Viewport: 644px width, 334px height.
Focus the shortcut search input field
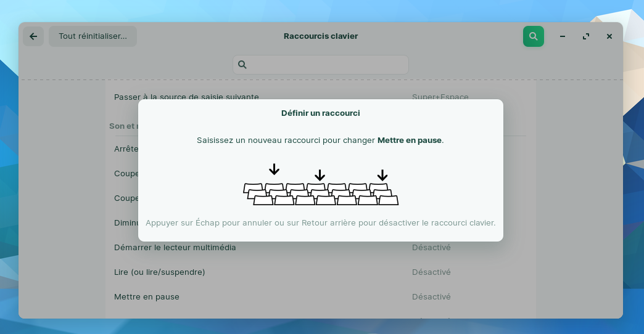(x=327, y=65)
